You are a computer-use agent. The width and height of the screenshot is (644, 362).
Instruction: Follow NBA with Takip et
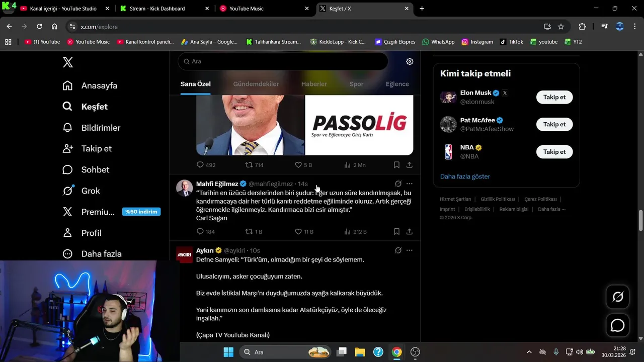point(554,152)
